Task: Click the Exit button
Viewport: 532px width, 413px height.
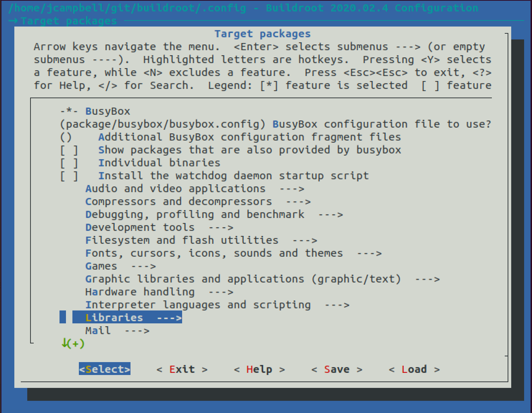Action: (182, 369)
